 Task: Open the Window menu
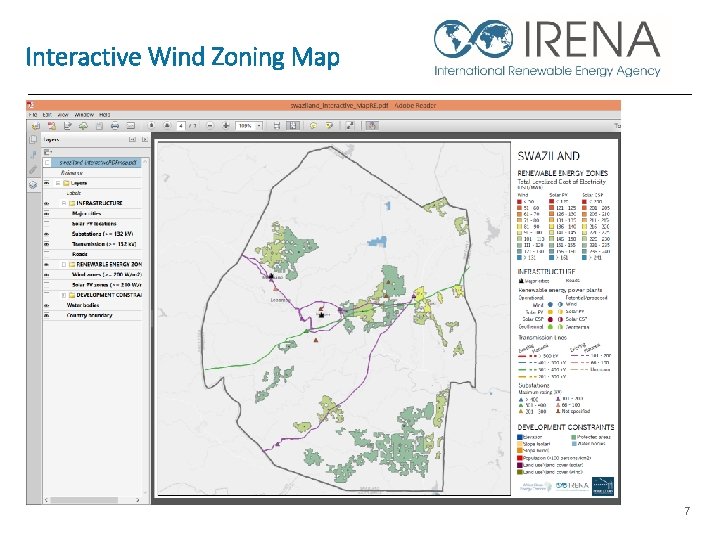[84, 115]
